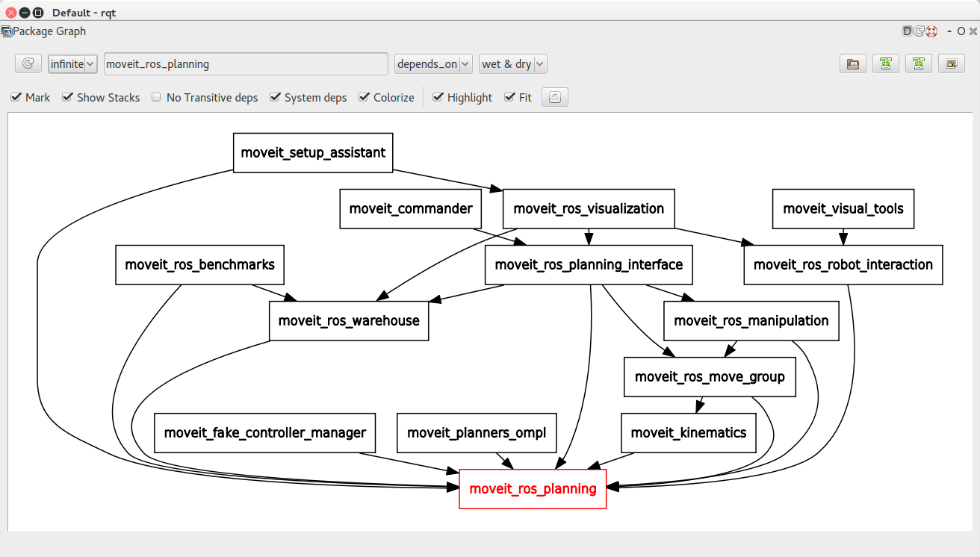
Task: Click the 'Default - rqt' window title
Action: pyautogui.click(x=84, y=13)
